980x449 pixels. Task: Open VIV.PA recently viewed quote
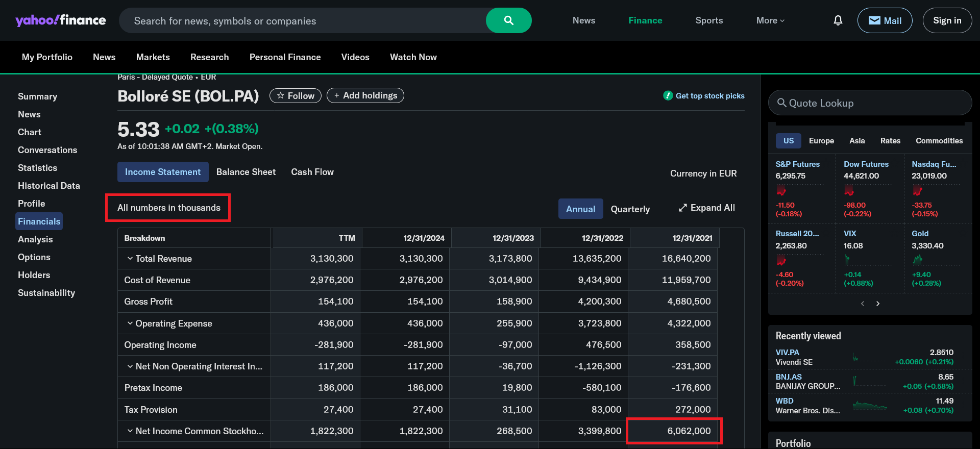[787, 353]
